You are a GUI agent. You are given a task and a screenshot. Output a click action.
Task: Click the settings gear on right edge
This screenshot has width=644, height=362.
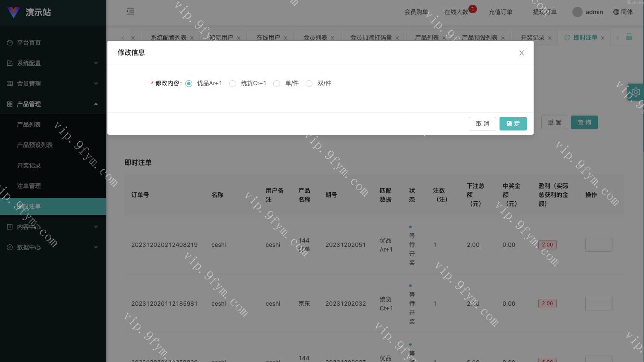(636, 92)
